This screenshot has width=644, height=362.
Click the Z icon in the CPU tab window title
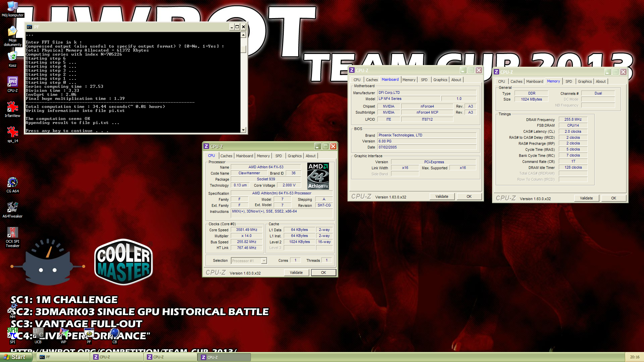click(x=206, y=146)
